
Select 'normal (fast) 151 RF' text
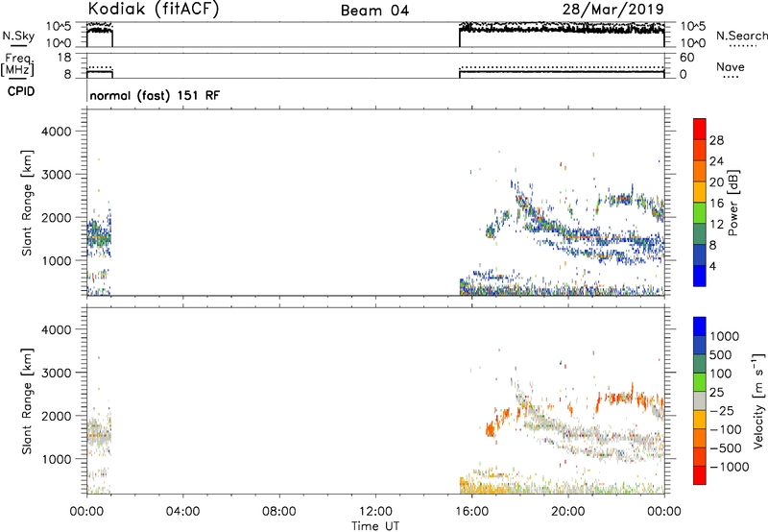coord(155,95)
